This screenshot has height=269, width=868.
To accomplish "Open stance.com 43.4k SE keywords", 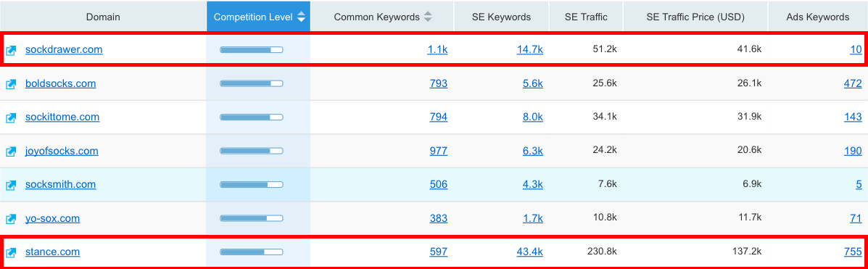I will pos(530,252).
